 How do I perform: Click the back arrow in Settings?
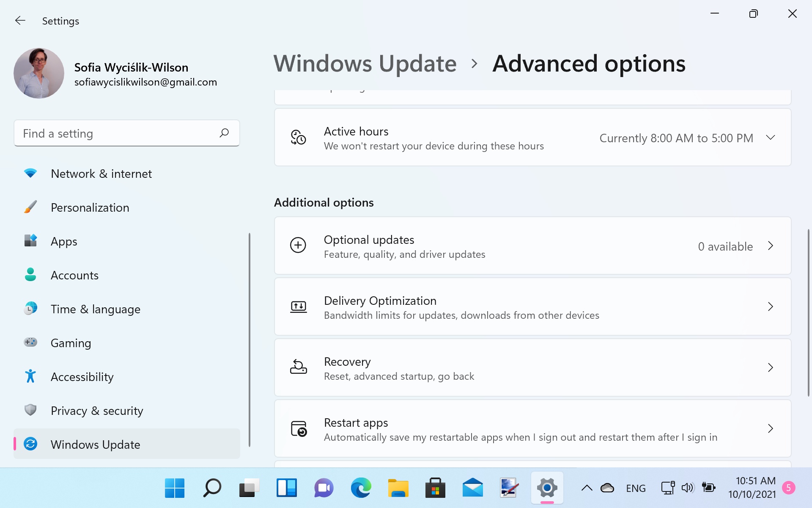[20, 21]
